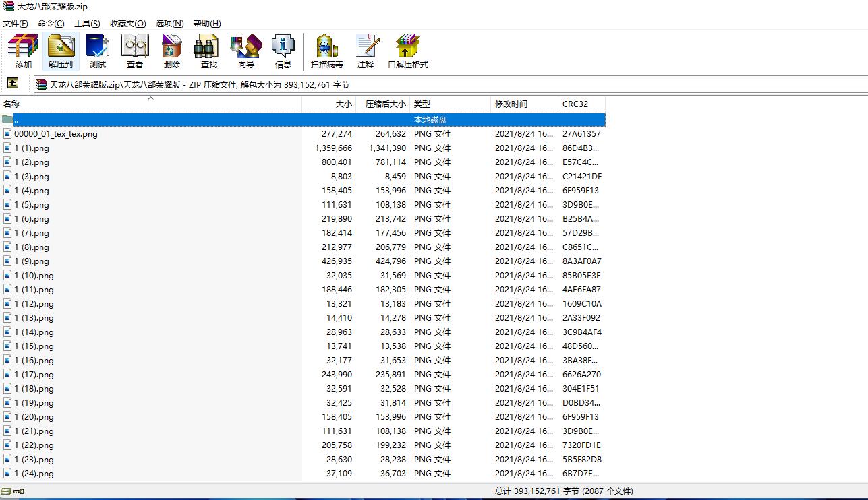
Task: Click the 测试 (Test) archive icon
Action: [x=98, y=51]
